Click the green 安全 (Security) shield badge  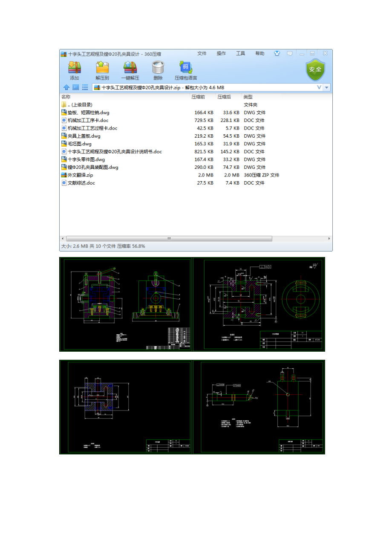315,69
